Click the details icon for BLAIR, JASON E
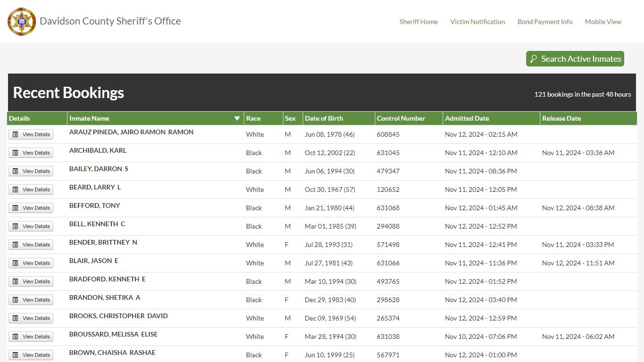Screen dimensions: 644x362 pyautogui.click(x=16, y=263)
